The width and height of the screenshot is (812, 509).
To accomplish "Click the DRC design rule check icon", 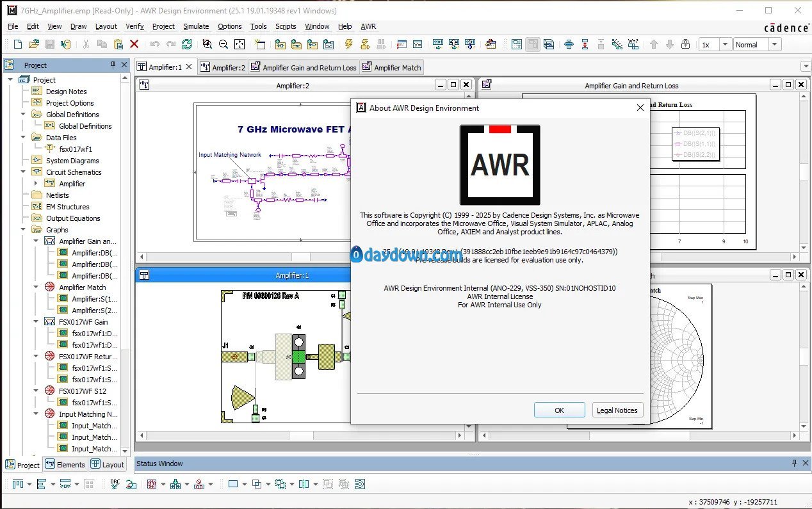I will click(x=115, y=484).
